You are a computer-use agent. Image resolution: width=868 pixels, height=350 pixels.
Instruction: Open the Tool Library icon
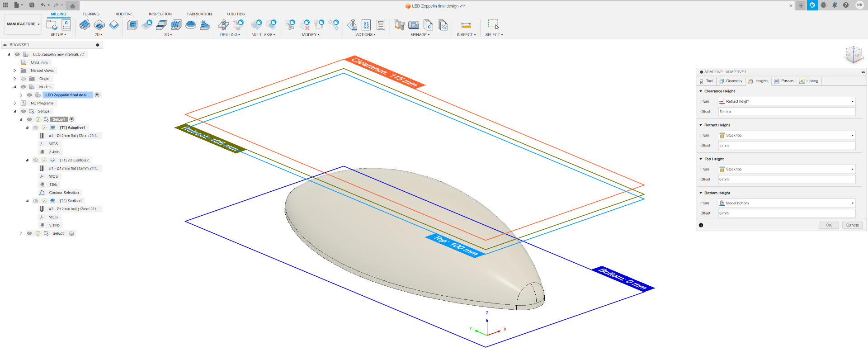click(x=399, y=25)
